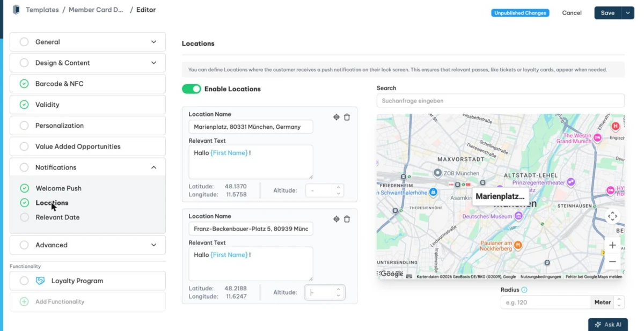Click the Radius input field

point(546,302)
